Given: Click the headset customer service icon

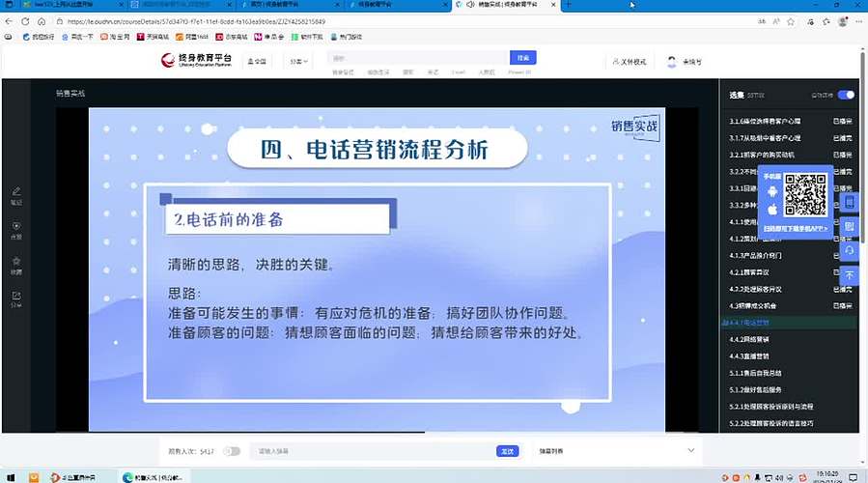Looking at the screenshot, I should click(850, 250).
